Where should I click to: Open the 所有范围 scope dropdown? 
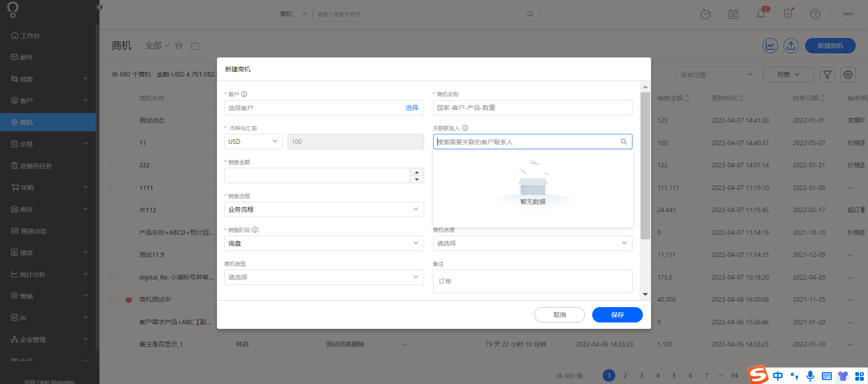click(x=717, y=75)
